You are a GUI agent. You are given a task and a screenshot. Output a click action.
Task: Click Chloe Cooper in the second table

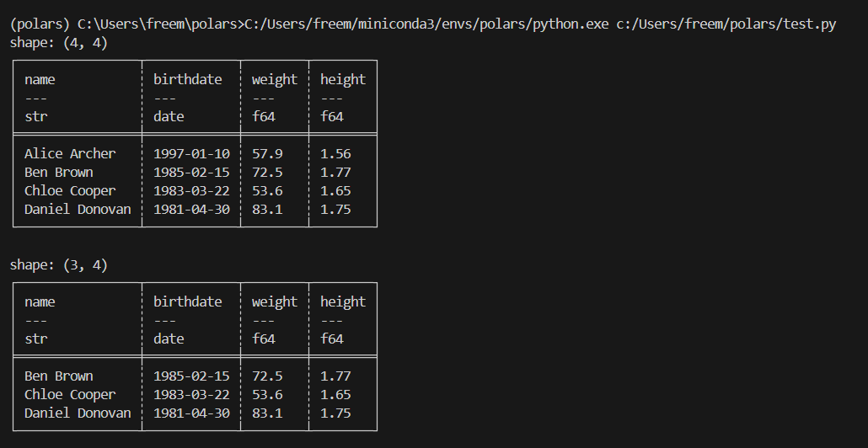click(70, 395)
